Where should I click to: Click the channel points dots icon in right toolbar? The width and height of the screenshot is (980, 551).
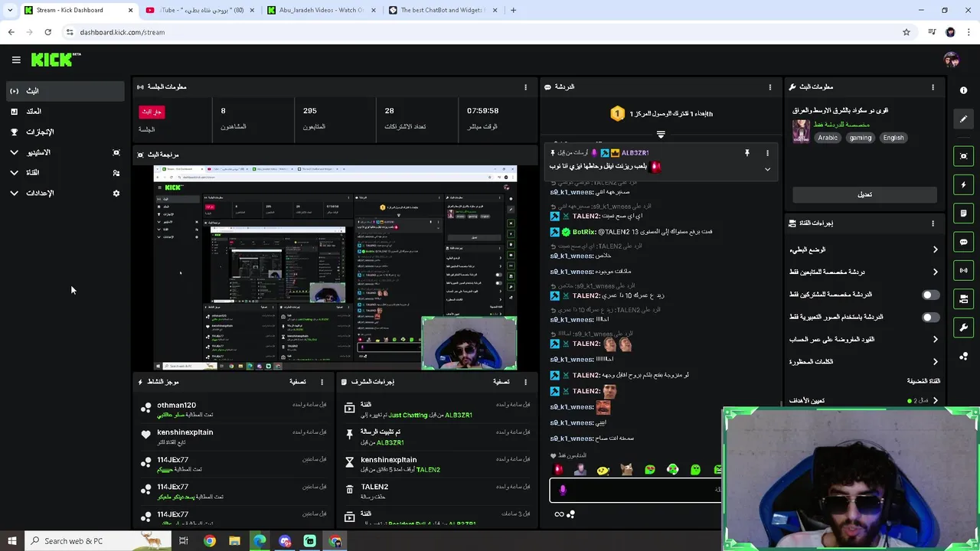click(x=963, y=356)
